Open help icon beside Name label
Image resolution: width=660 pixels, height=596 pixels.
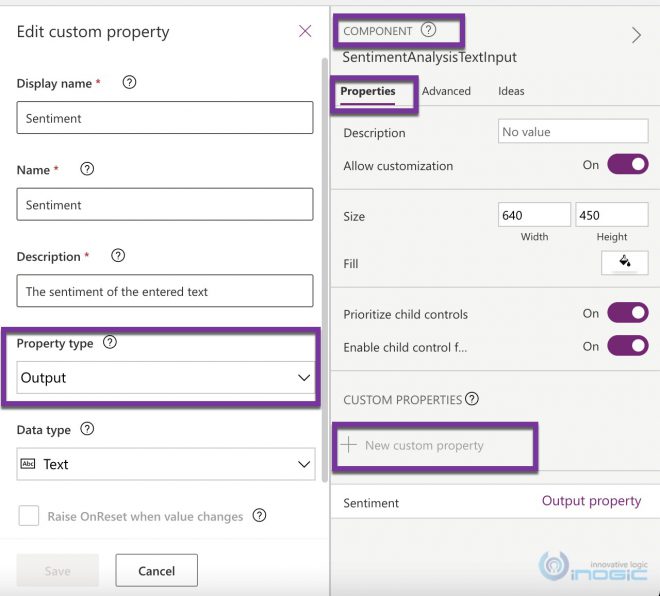87,169
